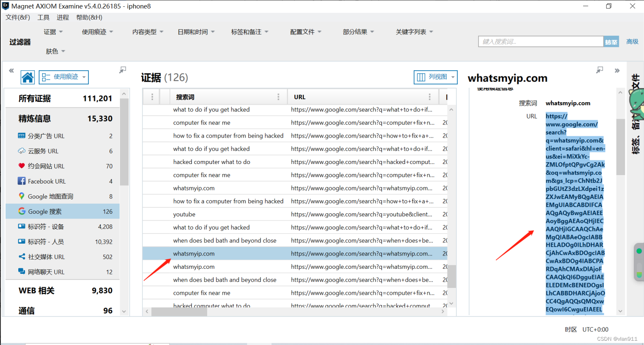This screenshot has width=644, height=345.
Task: Expand the Date and time filter
Action: [196, 32]
